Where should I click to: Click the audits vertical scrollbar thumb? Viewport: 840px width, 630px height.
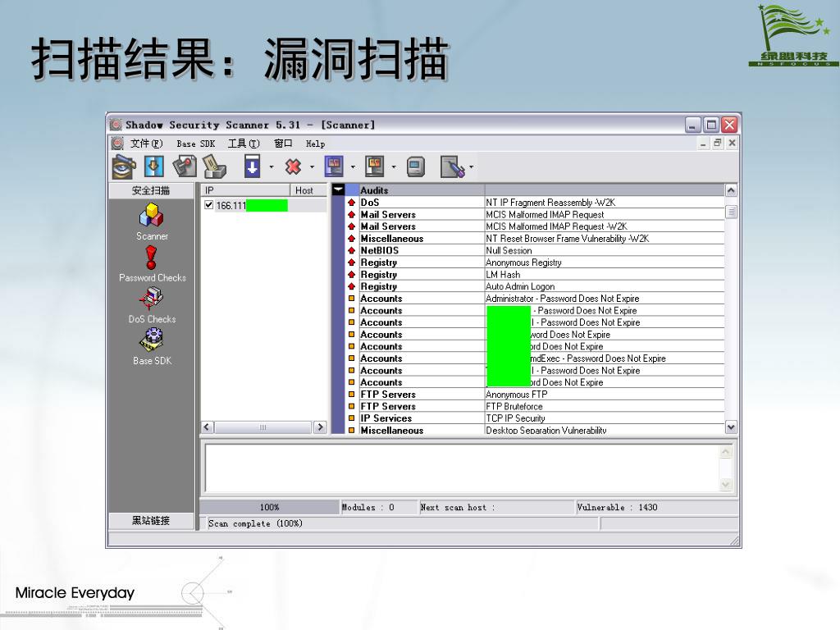[731, 212]
